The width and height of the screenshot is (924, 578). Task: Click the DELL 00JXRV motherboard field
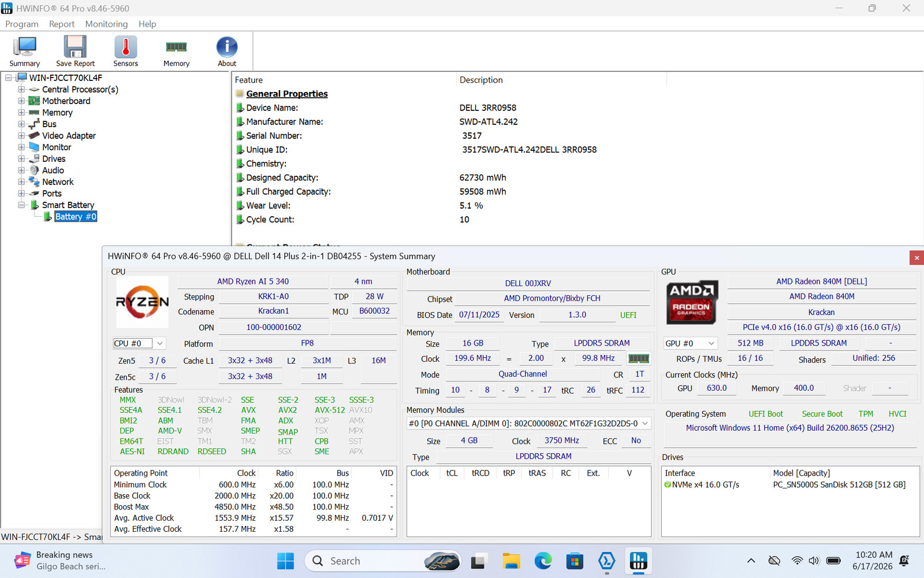(528, 283)
